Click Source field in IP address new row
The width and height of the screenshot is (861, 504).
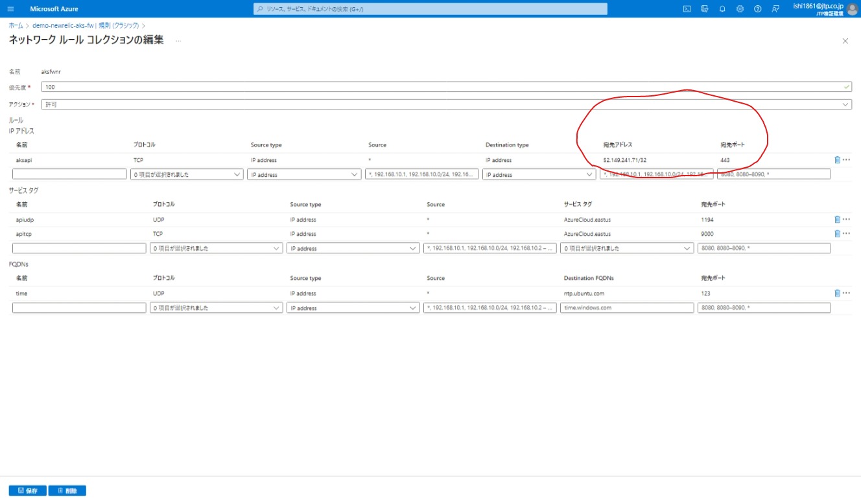click(x=422, y=174)
